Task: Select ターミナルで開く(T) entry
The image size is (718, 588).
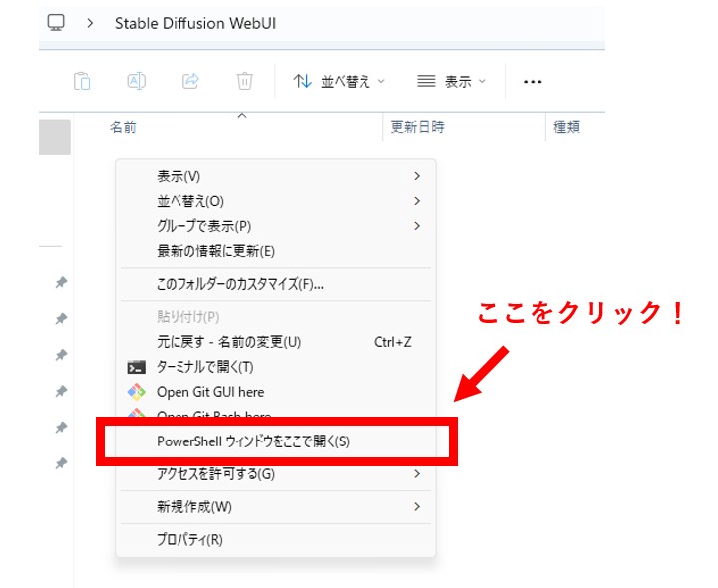Action: (275, 367)
